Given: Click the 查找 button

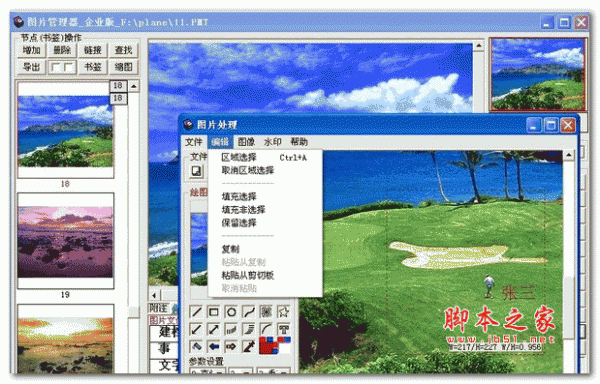Looking at the screenshot, I should (x=123, y=50).
